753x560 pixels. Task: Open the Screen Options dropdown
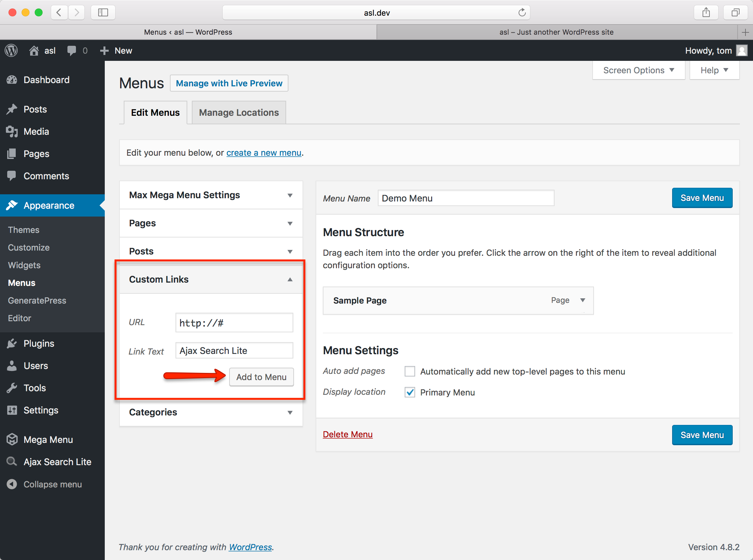click(x=638, y=70)
